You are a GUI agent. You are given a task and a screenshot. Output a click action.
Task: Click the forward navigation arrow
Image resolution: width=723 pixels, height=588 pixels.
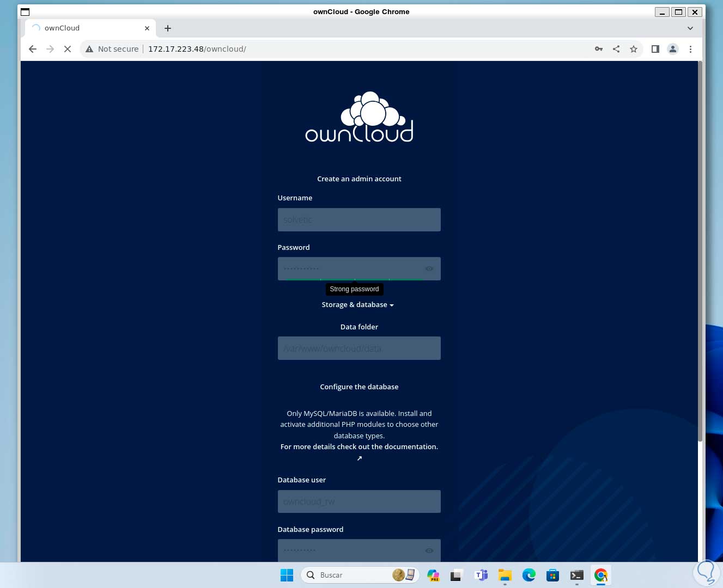pos(50,49)
